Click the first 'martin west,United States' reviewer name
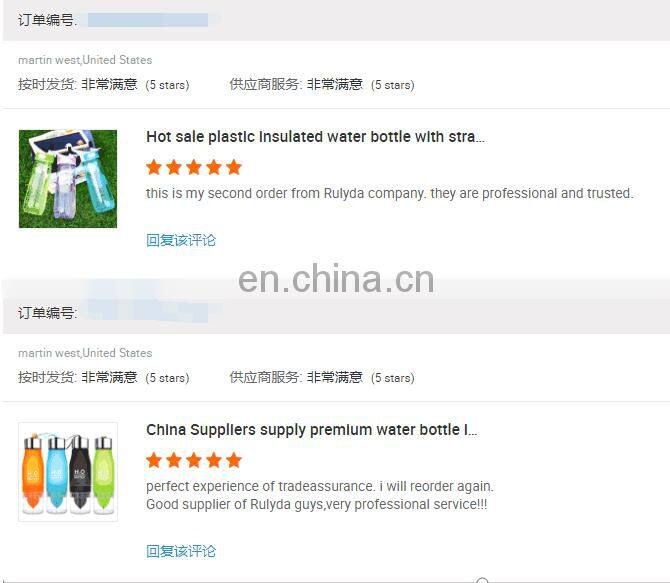This screenshot has height=583, width=670. (85, 60)
